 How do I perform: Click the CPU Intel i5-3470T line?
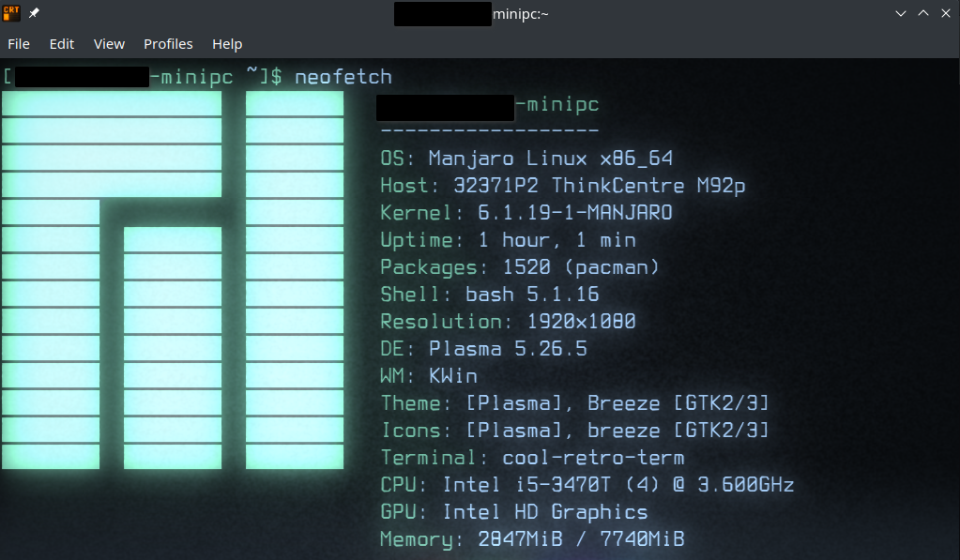587,485
